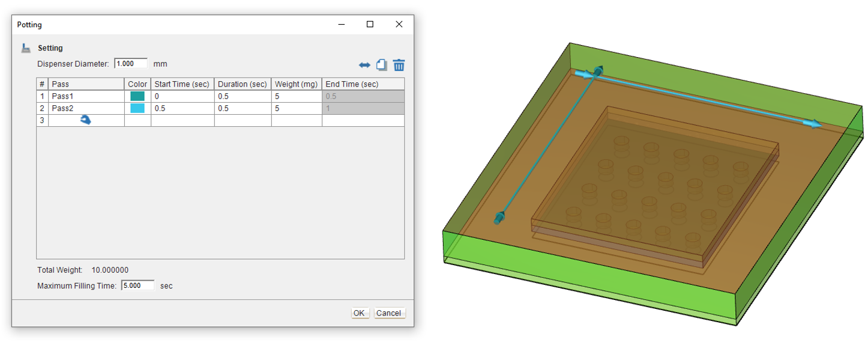Click Pass1 Start Time cell showing 0
The image size is (868, 345).
[x=182, y=96]
